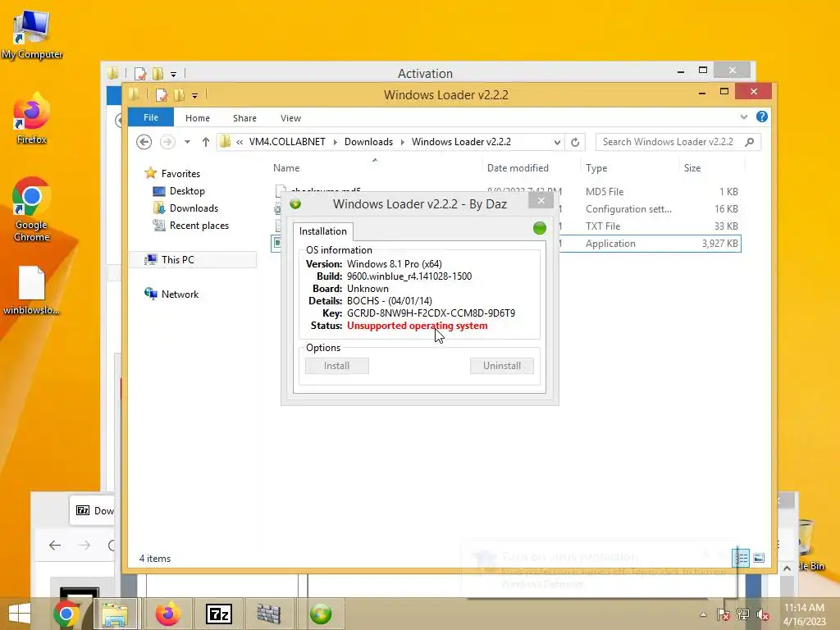Click the Forward navigation arrow in Explorer

[x=167, y=142]
